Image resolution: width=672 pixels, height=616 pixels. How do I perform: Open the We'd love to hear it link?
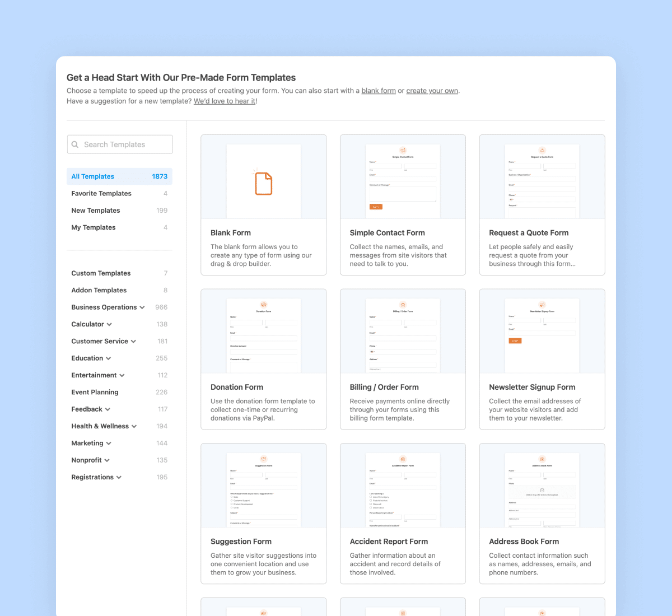(225, 101)
